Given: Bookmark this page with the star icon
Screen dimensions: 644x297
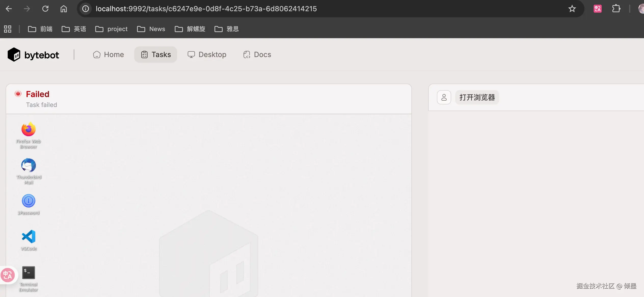Looking at the screenshot, I should 572,9.
